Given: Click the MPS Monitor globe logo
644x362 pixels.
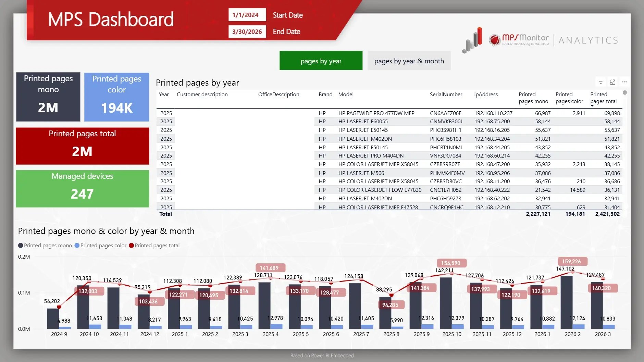Looking at the screenshot, I should [495, 40].
